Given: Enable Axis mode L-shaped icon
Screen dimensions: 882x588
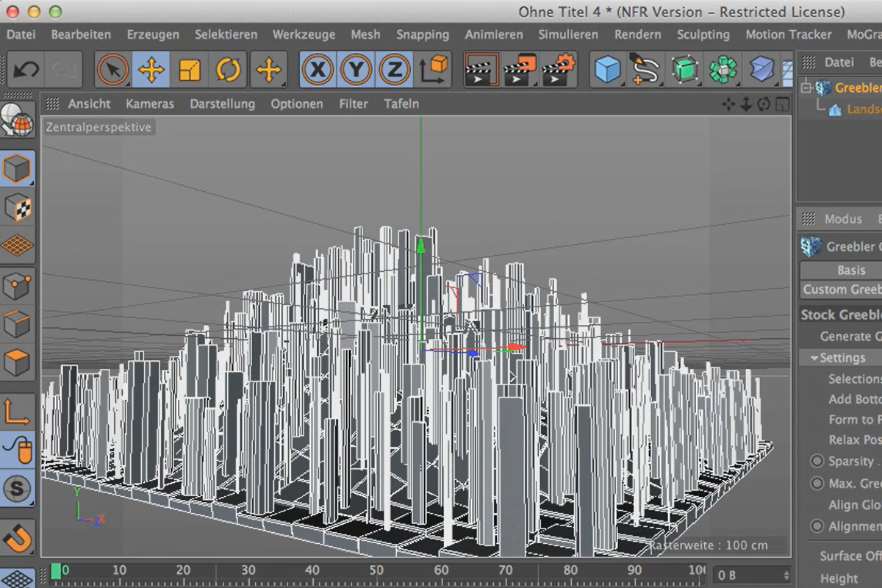Looking at the screenshot, I should (17, 411).
